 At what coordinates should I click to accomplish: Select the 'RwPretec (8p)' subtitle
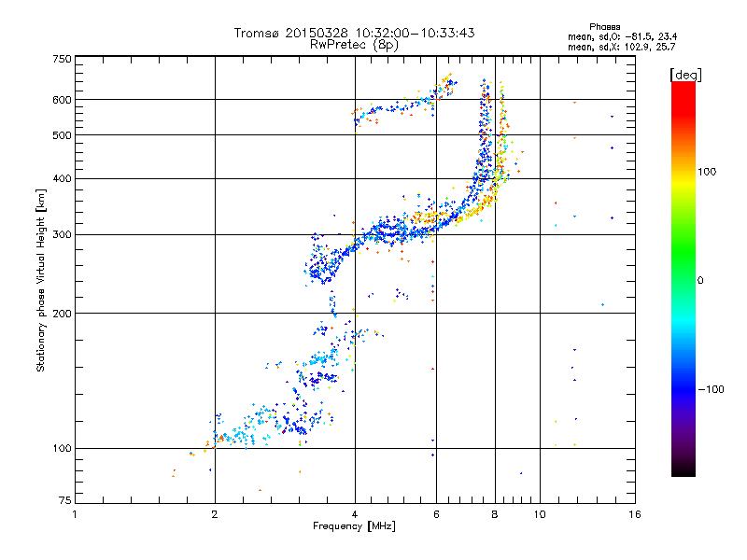tap(354, 45)
